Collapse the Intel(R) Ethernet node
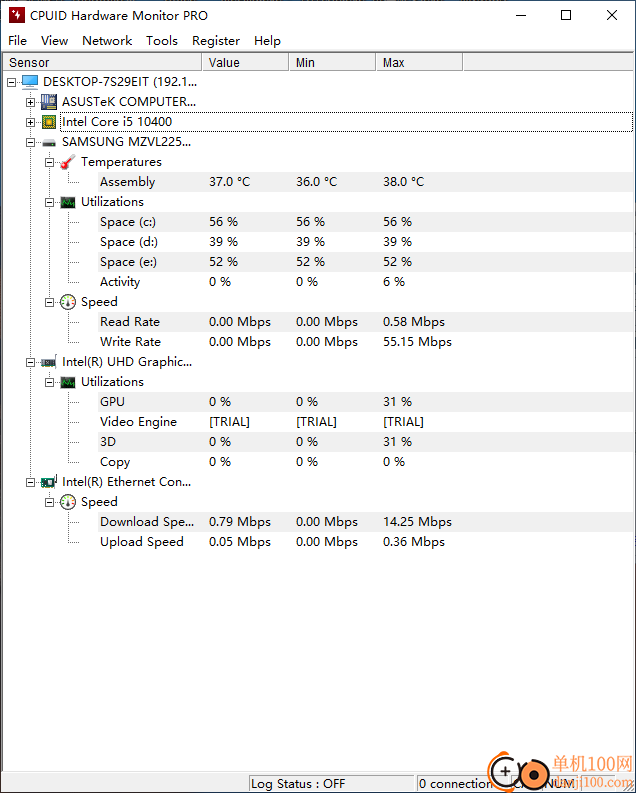 click(x=31, y=482)
